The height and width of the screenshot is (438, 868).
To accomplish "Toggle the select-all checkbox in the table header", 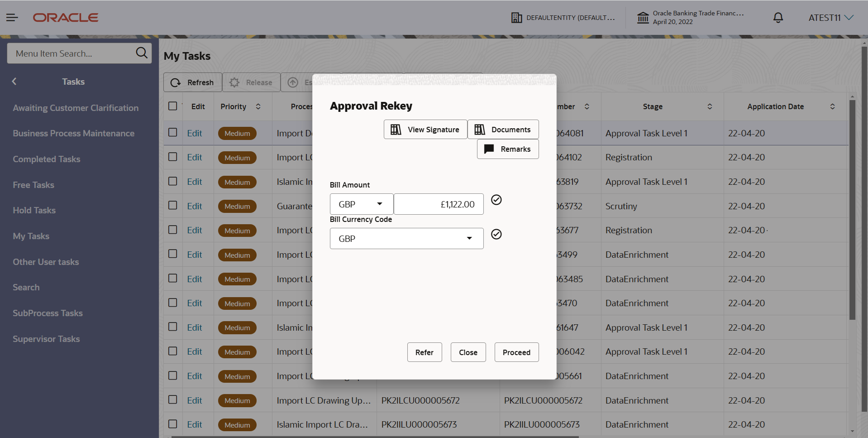I will [173, 106].
